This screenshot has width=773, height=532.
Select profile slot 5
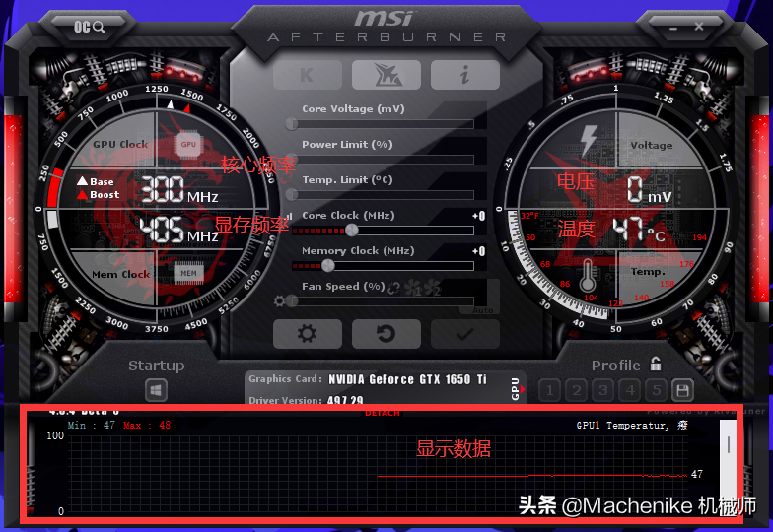[x=656, y=390]
